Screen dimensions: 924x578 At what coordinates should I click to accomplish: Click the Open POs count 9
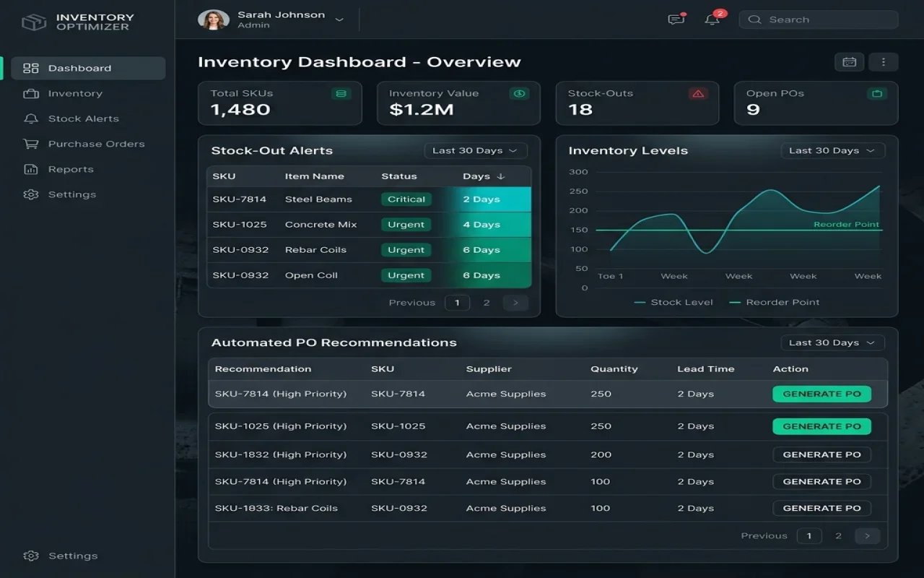click(x=753, y=111)
